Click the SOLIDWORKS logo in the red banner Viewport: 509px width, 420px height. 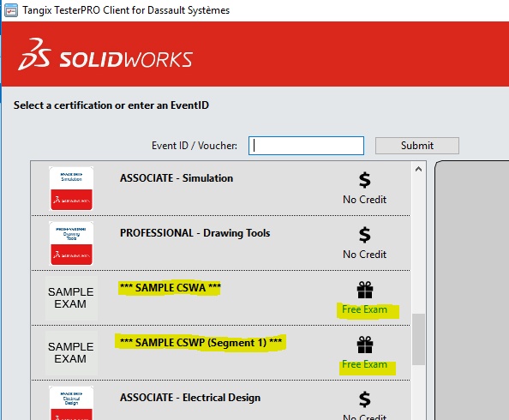pos(105,54)
